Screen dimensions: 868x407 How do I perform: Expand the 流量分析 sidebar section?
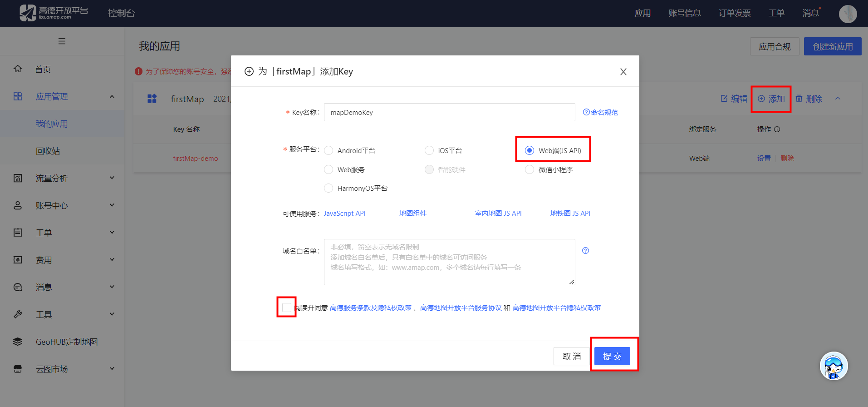[x=112, y=178]
